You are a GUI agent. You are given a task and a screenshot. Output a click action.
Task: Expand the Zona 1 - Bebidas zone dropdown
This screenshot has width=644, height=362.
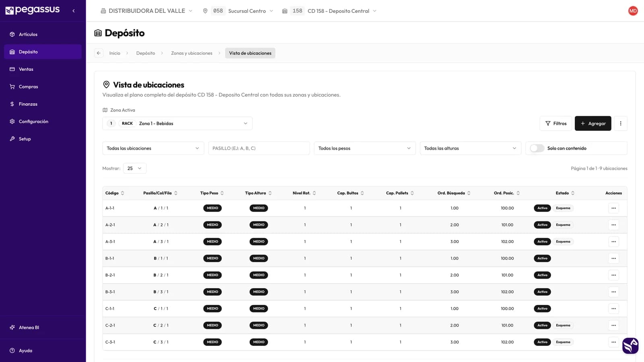(178, 123)
